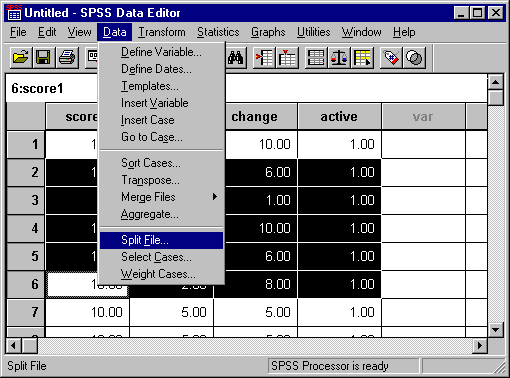Click the empty var column header
Screen dimensions: 510x378
[423, 117]
